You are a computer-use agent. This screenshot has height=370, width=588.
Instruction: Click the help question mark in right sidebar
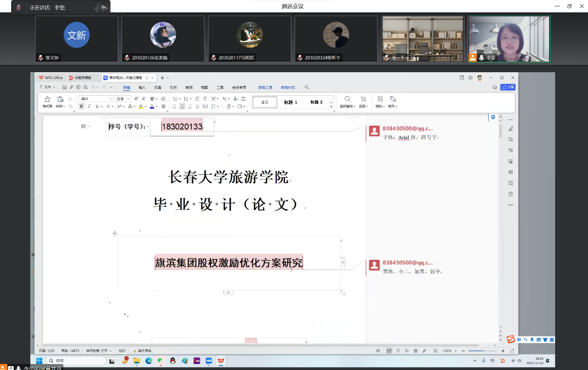click(511, 194)
